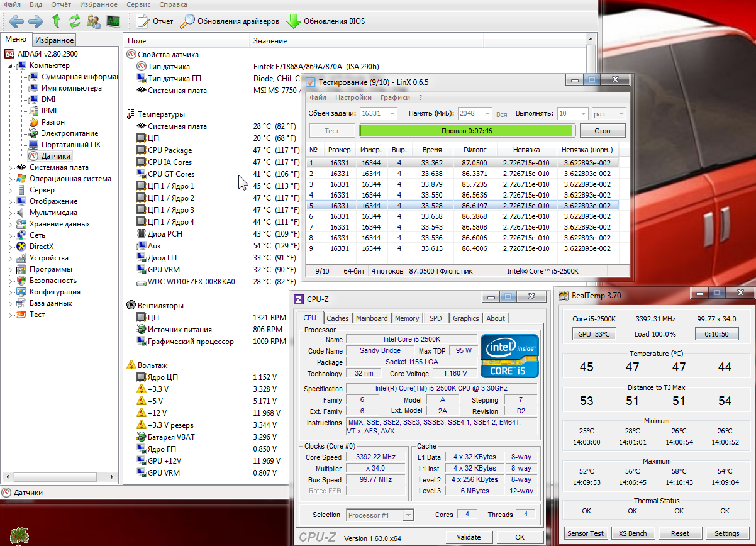This screenshot has height=546, width=756.
Task: Select Суммарная информация in the tree
Action: [73, 77]
